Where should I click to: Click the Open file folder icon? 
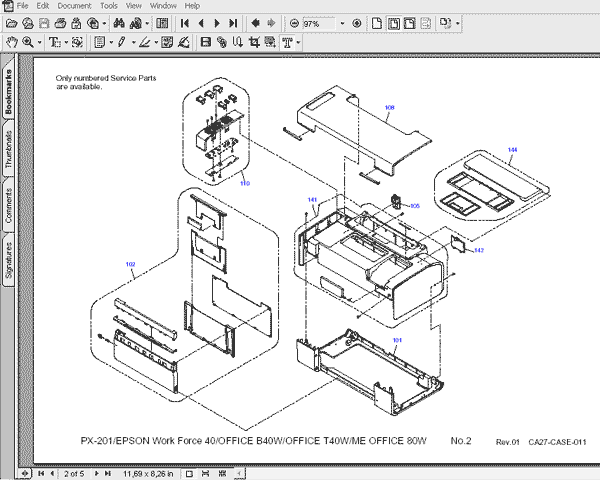pos(12,23)
